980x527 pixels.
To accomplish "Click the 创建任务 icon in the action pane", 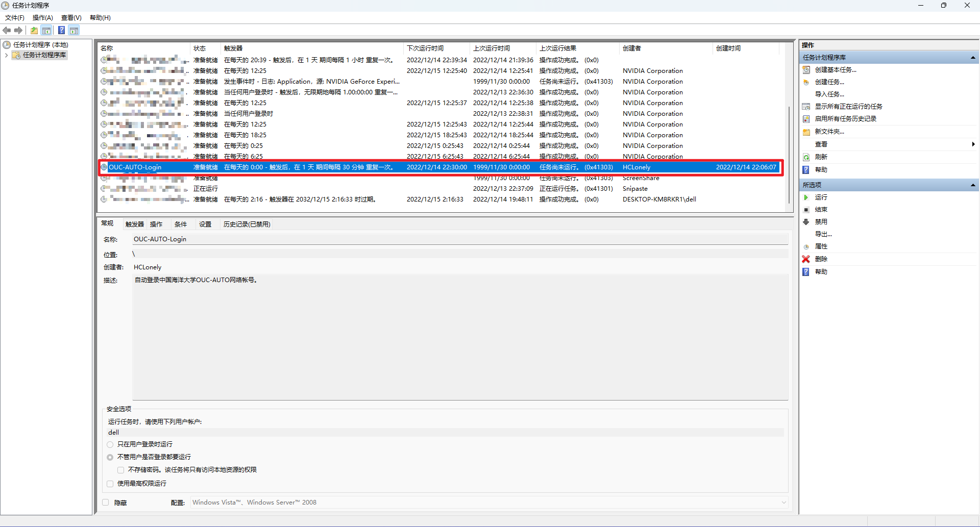I will (x=806, y=82).
